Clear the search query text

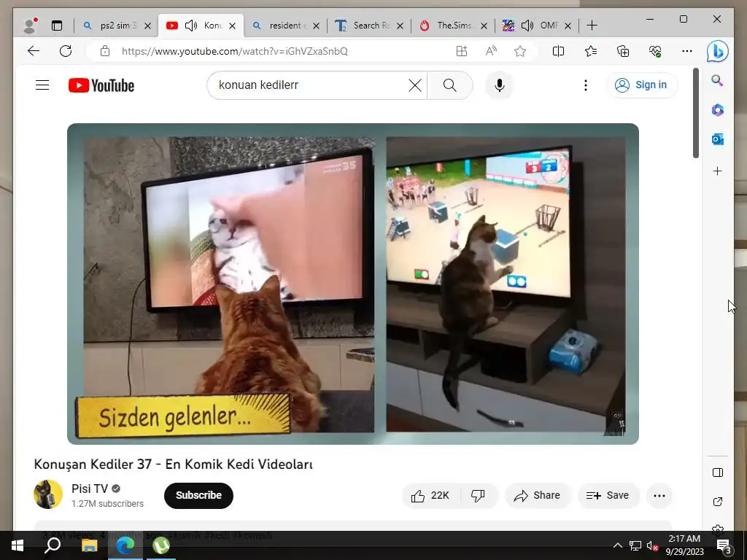pos(415,85)
